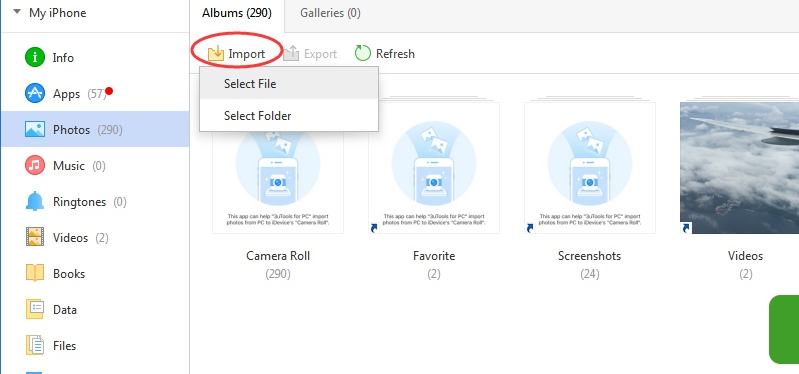Choose Select Folder from Import menu
The image size is (799, 374).
point(289,116)
